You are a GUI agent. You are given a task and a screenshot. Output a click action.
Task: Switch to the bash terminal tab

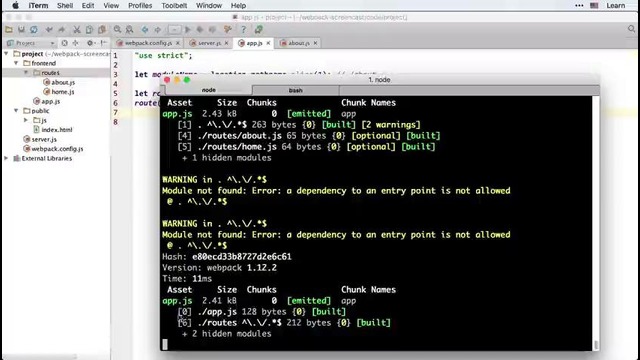point(296,90)
